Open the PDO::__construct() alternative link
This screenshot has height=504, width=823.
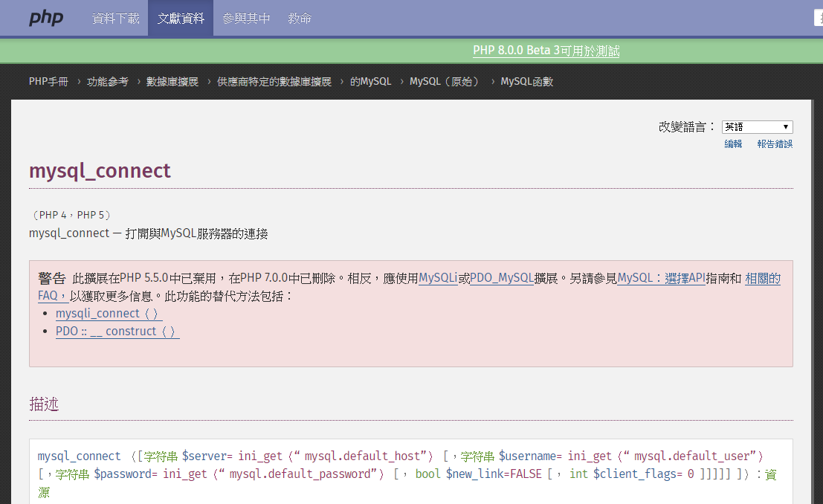[x=117, y=332]
